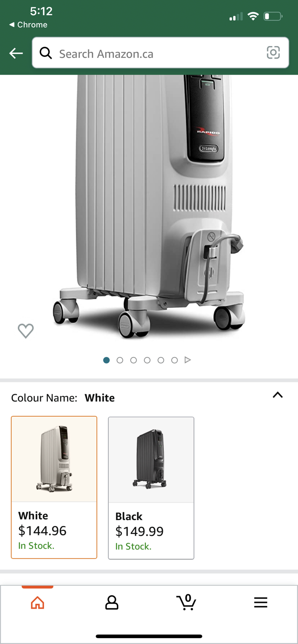This screenshot has height=644, width=298.
Task: Select the second image carousel dot
Action: tap(120, 360)
